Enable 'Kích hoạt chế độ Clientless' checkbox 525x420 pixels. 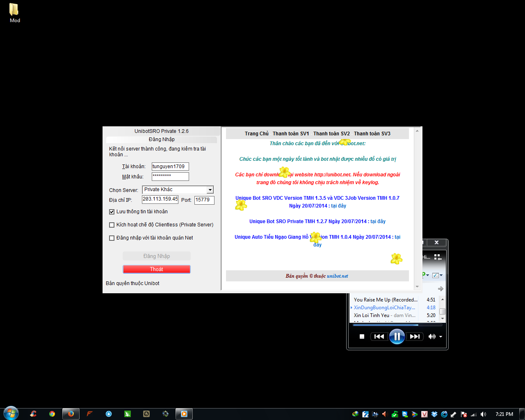pos(112,225)
